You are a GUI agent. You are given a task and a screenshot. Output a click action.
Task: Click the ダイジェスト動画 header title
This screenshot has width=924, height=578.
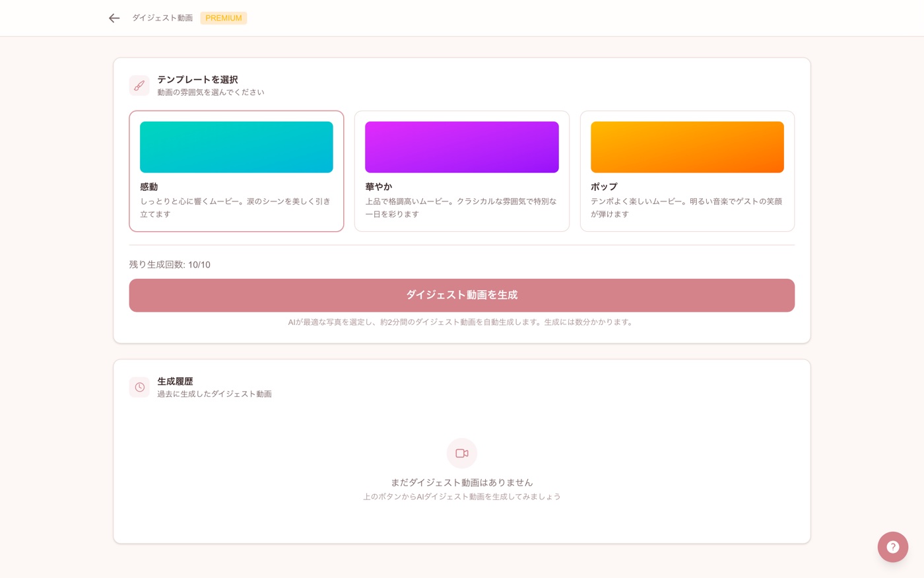coord(162,18)
